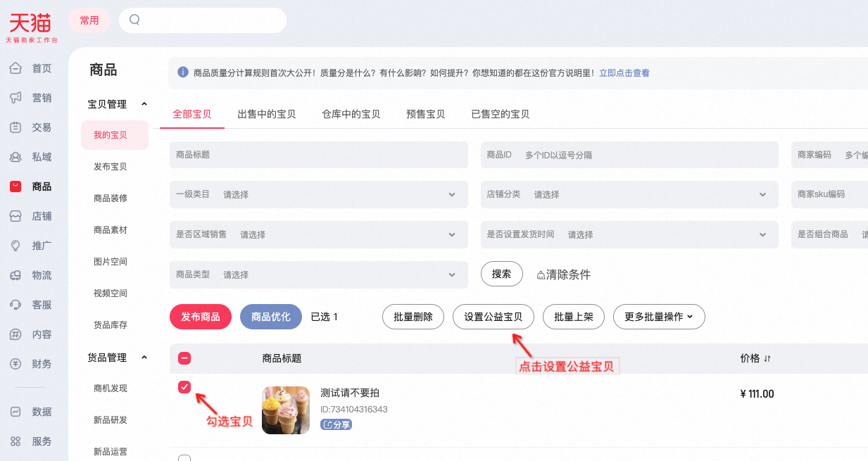The height and width of the screenshot is (461, 868).
Task: Focus the top search bar
Action: coord(203,20)
